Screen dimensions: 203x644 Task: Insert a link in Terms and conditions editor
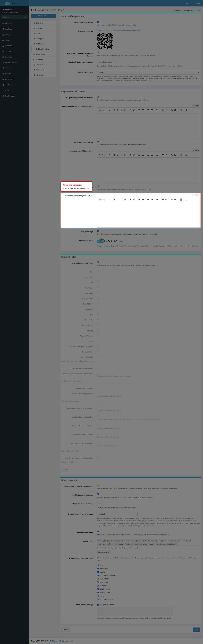coord(172,200)
